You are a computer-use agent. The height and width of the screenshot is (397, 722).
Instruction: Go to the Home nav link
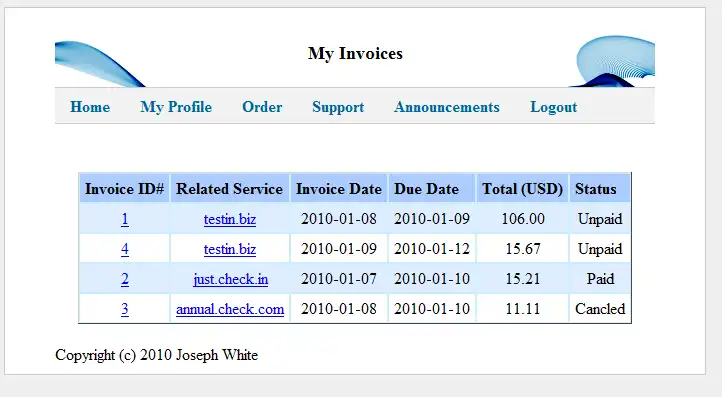click(90, 107)
